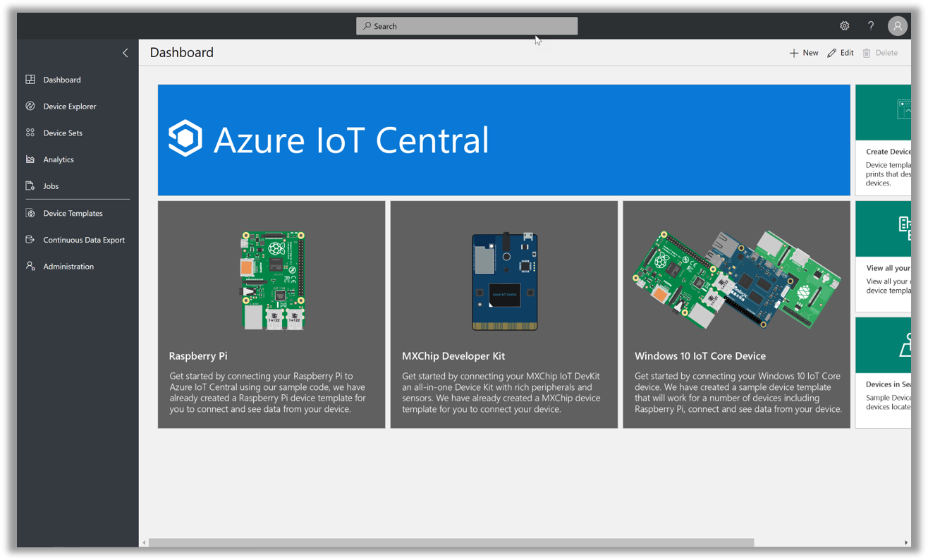The width and height of the screenshot is (928, 560).
Task: Click Edit in the dashboard toolbar
Action: tap(847, 53)
